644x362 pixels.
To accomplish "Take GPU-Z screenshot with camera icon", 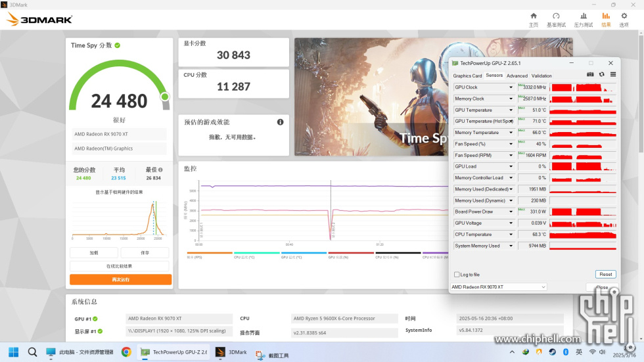I will 590,75.
